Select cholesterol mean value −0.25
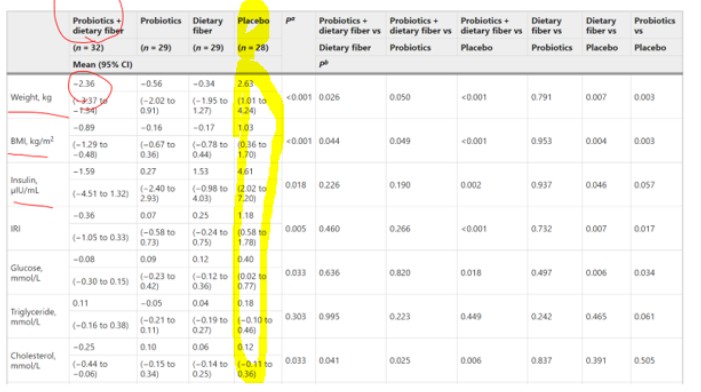This screenshot has width=701, height=392. coord(84,346)
